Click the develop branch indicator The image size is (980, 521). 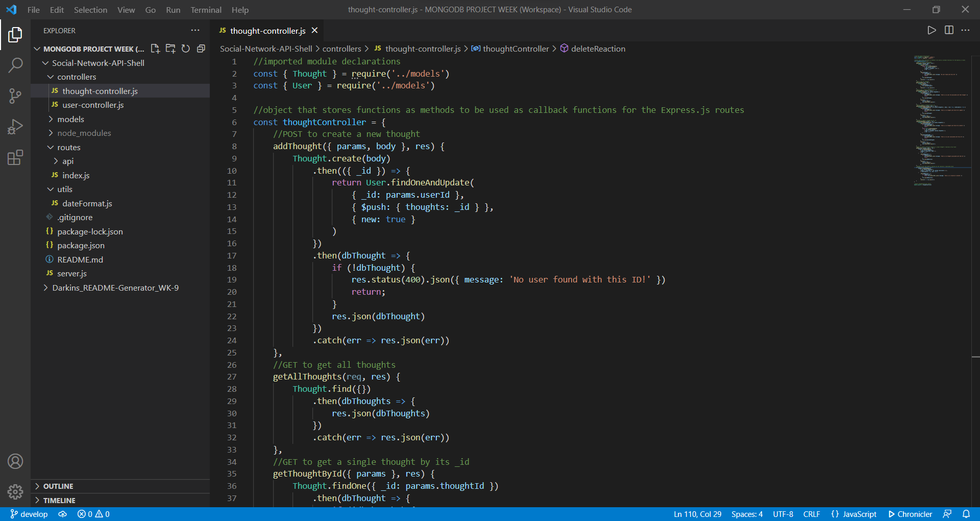pyautogui.click(x=29, y=514)
